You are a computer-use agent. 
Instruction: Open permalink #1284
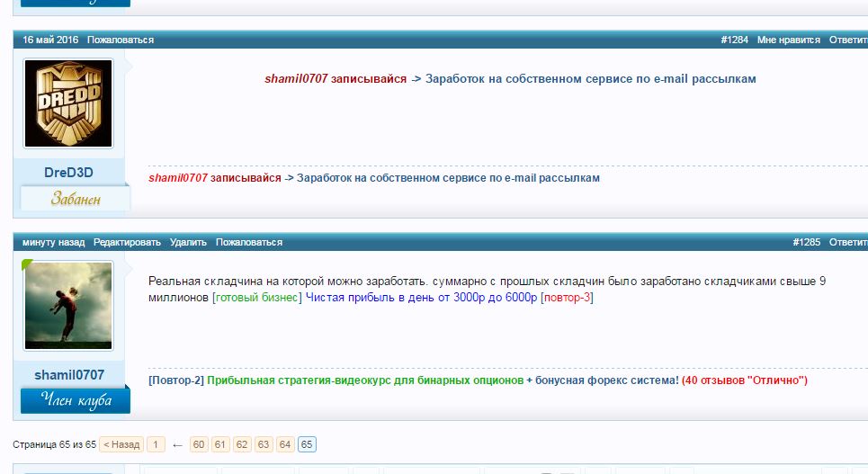pyautogui.click(x=735, y=40)
